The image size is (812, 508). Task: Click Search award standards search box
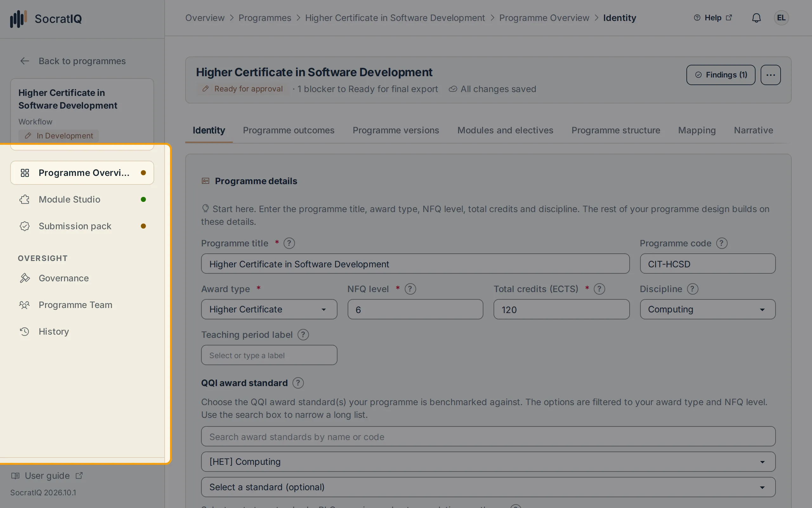488,437
